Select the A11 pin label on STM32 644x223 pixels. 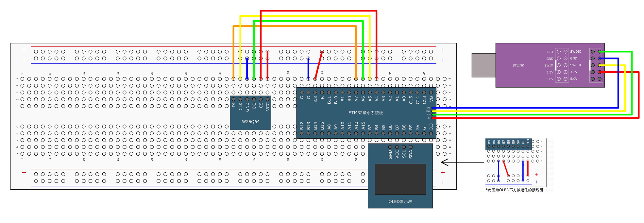point(349,126)
